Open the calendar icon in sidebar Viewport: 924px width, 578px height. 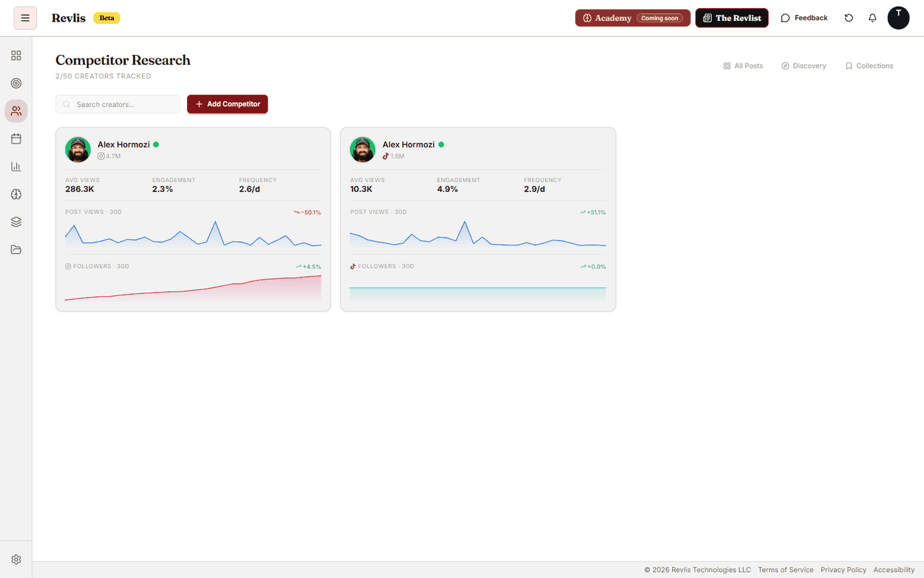pos(16,139)
